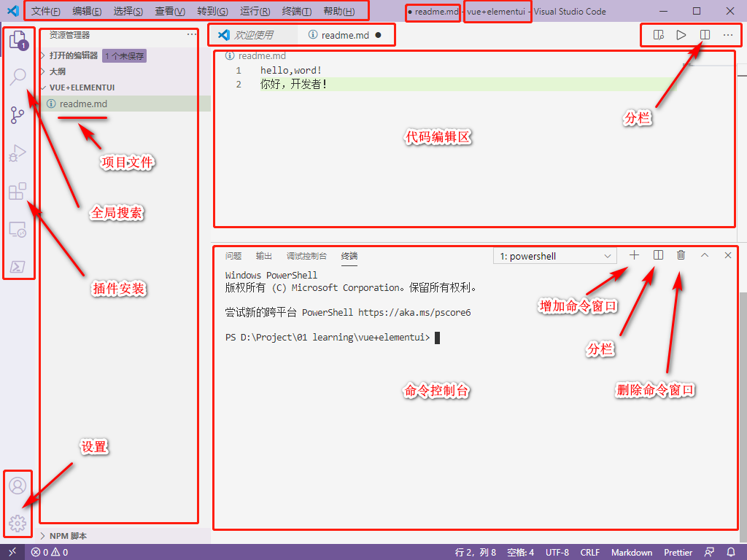Screen dimensions: 747x560
Task: Click line 2 text 你好，开发者!
Action: click(x=293, y=85)
